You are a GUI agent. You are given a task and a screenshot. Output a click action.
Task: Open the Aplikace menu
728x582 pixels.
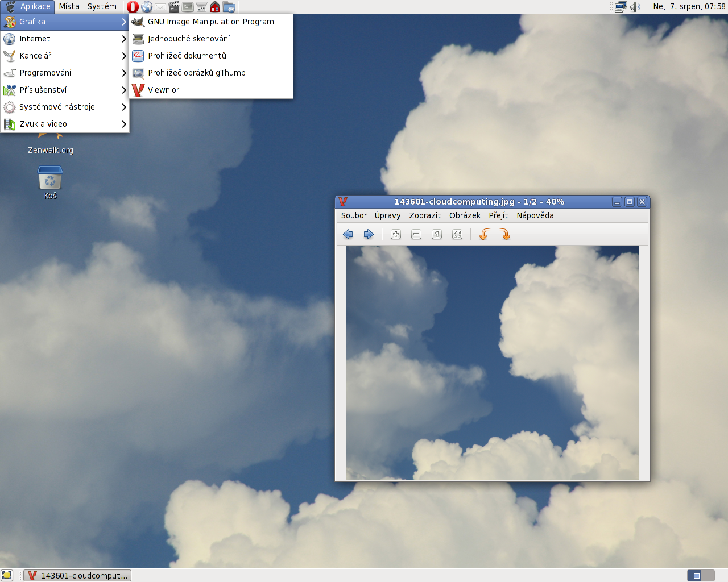coord(28,7)
